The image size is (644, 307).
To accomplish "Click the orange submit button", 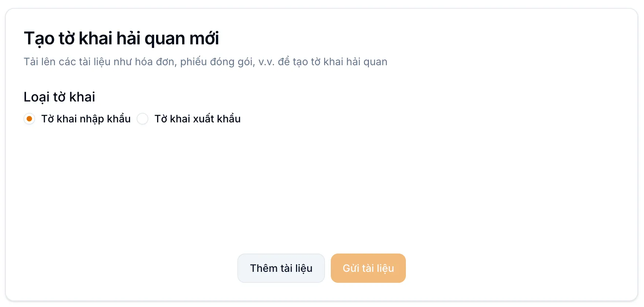I will [x=368, y=268].
